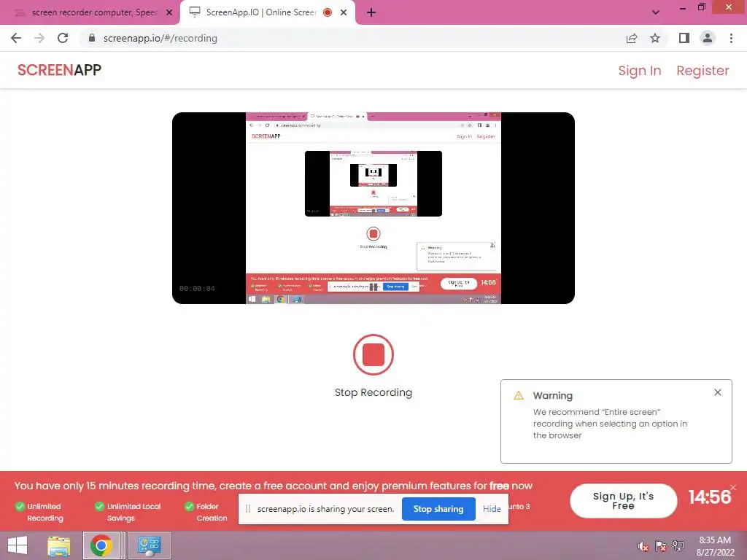
Task: Open the taskbar clock and date
Action: [x=715, y=546]
